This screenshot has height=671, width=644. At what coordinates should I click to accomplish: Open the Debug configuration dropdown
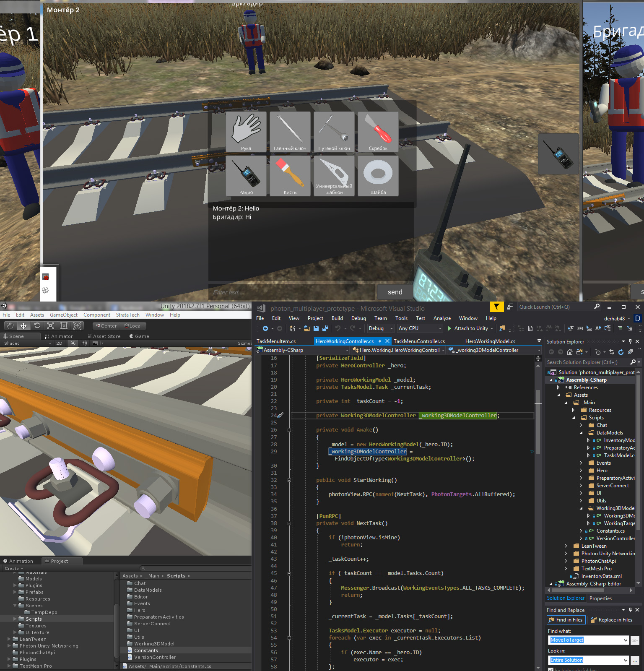click(x=381, y=328)
